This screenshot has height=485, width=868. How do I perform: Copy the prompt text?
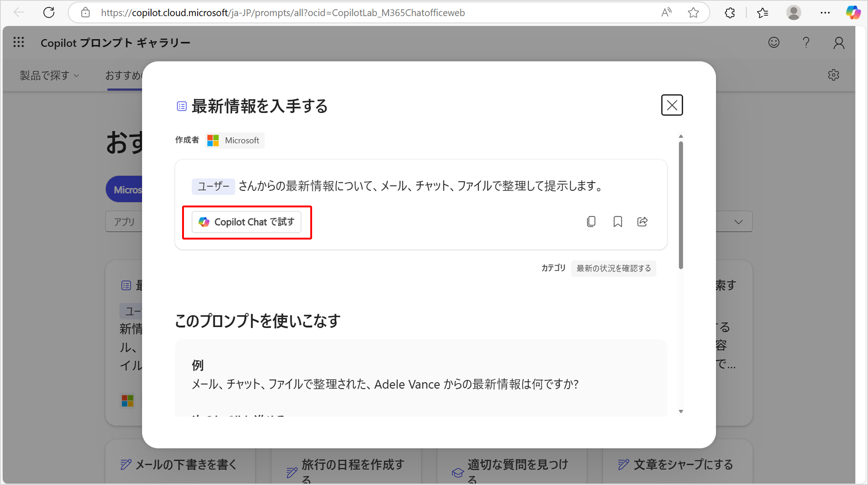591,221
